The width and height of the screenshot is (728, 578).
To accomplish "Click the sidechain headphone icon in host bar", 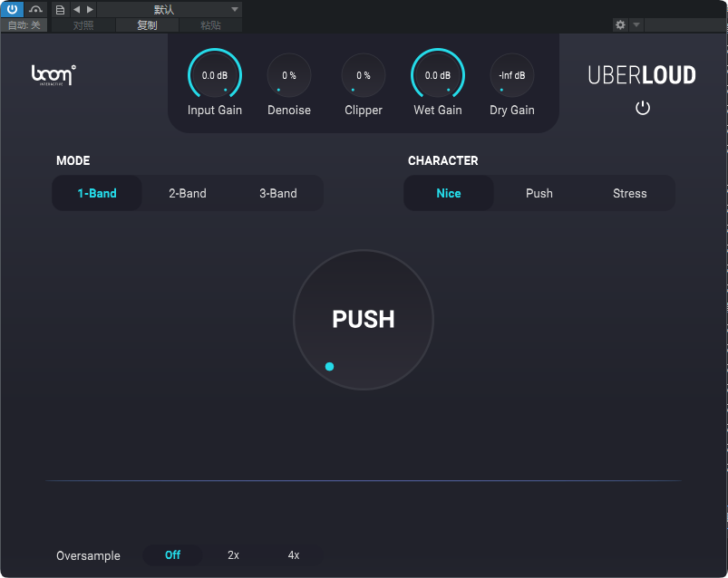I will pos(35,9).
